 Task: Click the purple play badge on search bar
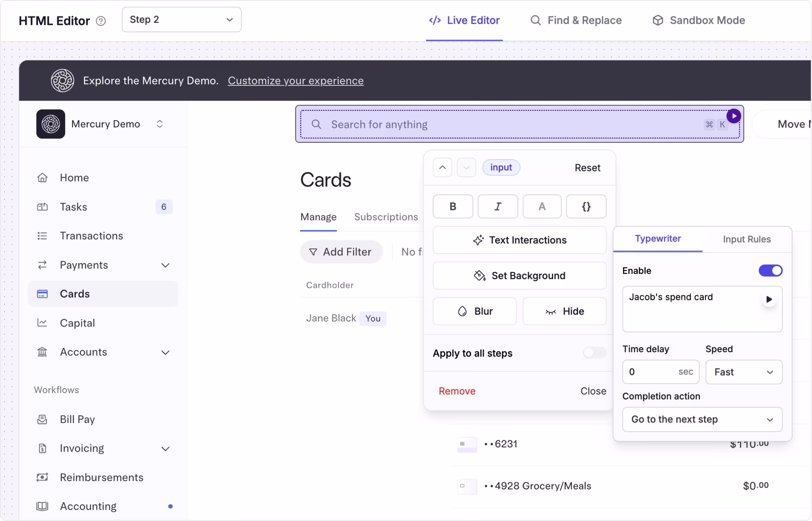pyautogui.click(x=733, y=116)
